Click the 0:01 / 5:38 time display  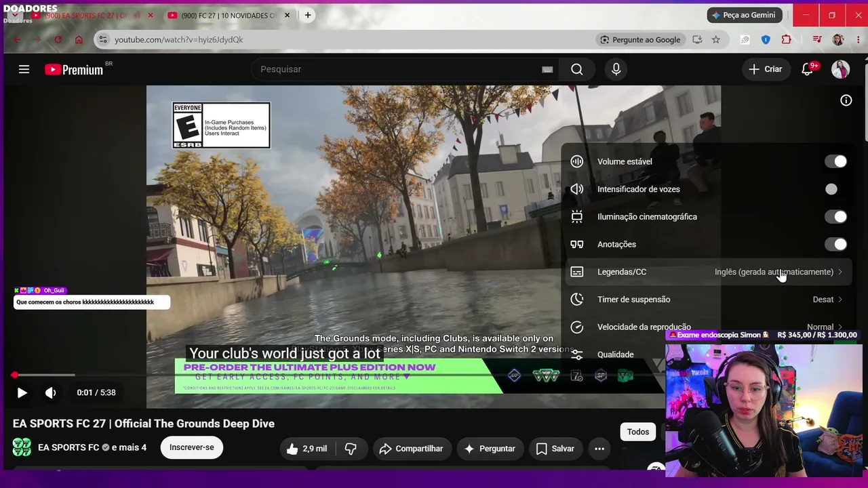[96, 392]
